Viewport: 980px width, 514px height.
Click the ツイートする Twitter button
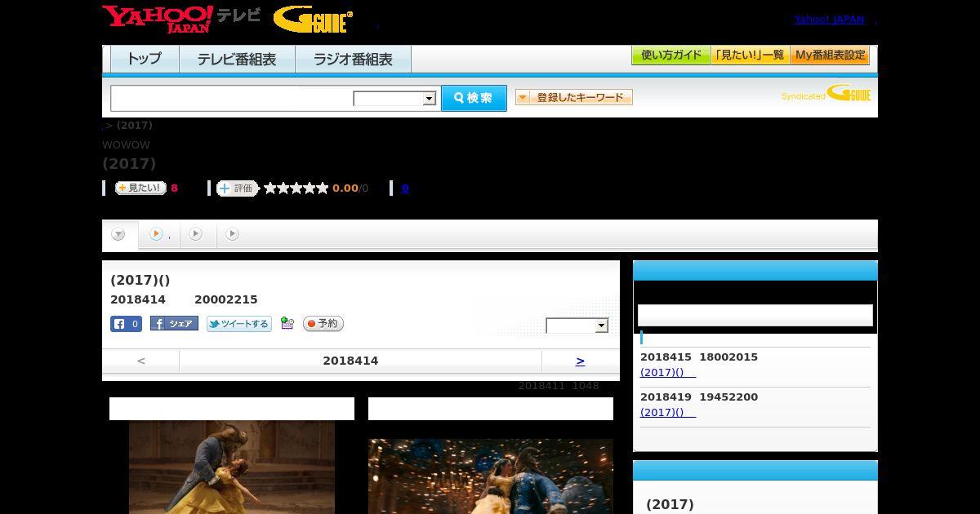238,324
